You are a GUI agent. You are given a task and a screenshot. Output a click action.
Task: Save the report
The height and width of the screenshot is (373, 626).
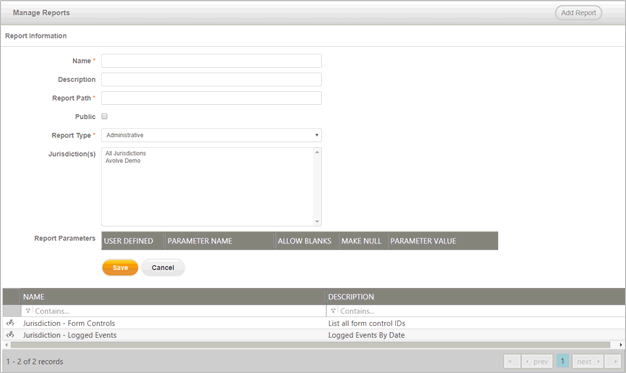click(x=120, y=268)
